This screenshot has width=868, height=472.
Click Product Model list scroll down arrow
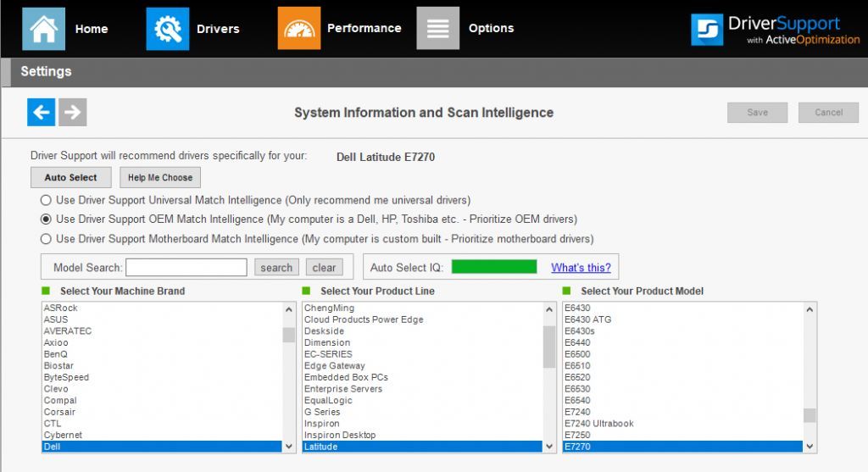pos(810,446)
